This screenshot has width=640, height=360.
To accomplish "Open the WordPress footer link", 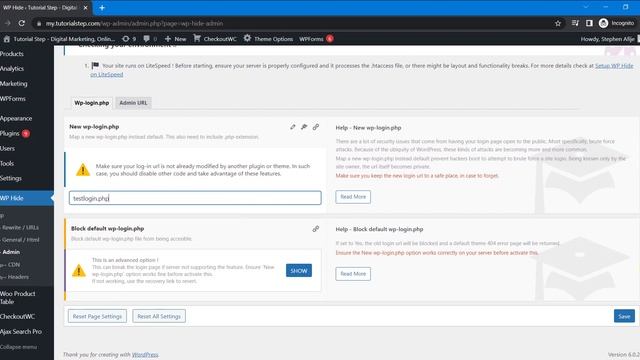I will (145, 355).
